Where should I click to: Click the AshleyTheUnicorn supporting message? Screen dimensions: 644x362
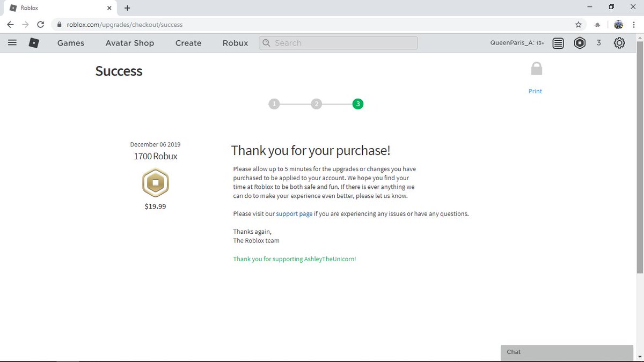pyautogui.click(x=295, y=259)
